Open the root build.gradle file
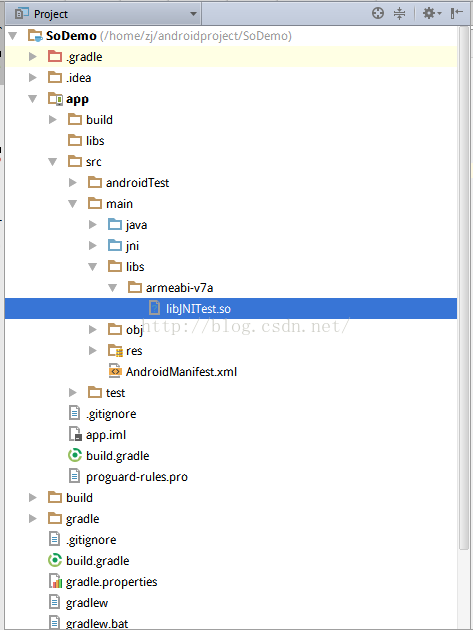This screenshot has width=473, height=630. coord(98,560)
